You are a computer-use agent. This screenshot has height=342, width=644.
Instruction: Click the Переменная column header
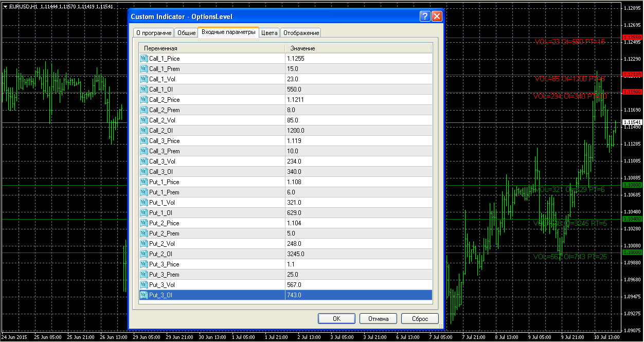coord(211,48)
